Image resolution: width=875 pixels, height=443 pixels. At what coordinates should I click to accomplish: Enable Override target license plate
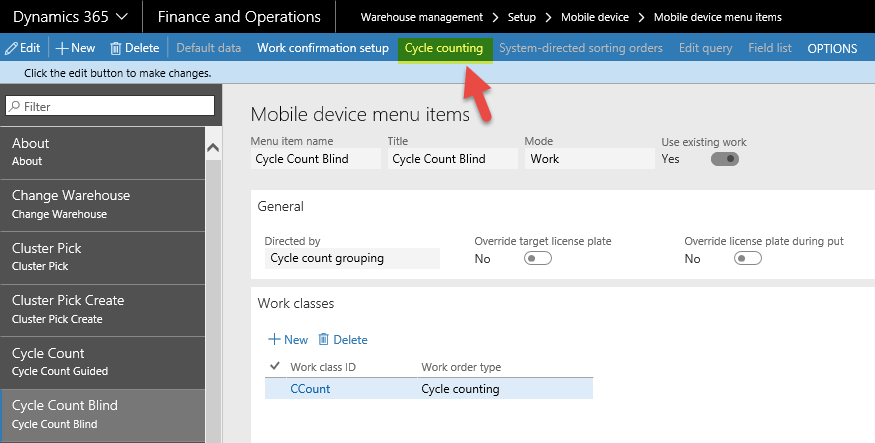click(x=538, y=258)
